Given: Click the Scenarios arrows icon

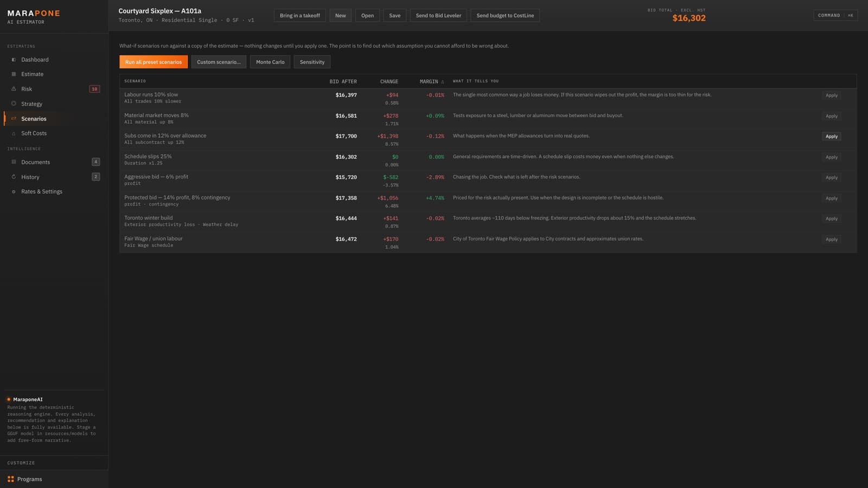Looking at the screenshot, I should click(14, 119).
